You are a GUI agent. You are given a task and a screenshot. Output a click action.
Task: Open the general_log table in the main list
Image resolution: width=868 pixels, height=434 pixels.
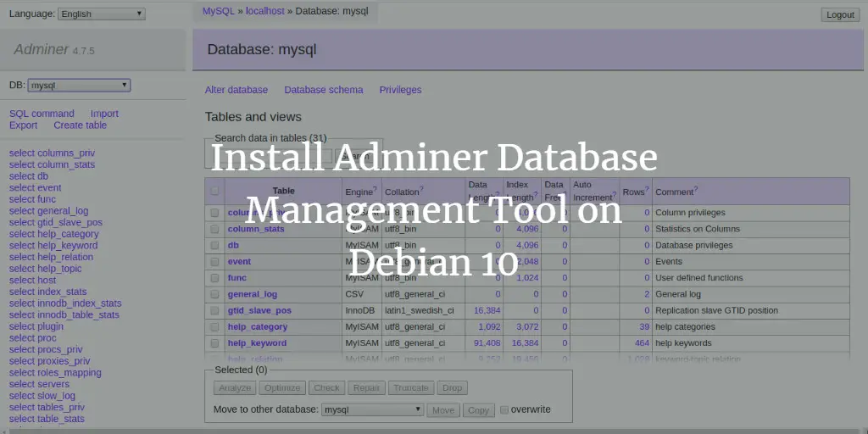[253, 294]
